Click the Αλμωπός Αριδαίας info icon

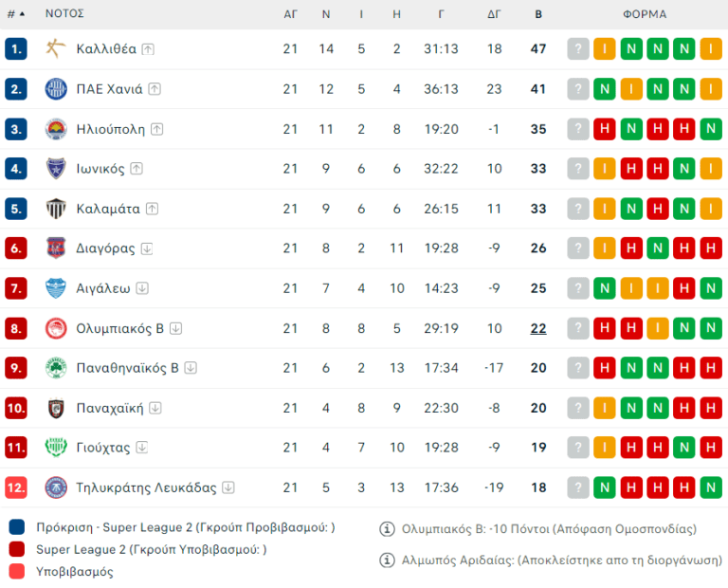tap(387, 560)
